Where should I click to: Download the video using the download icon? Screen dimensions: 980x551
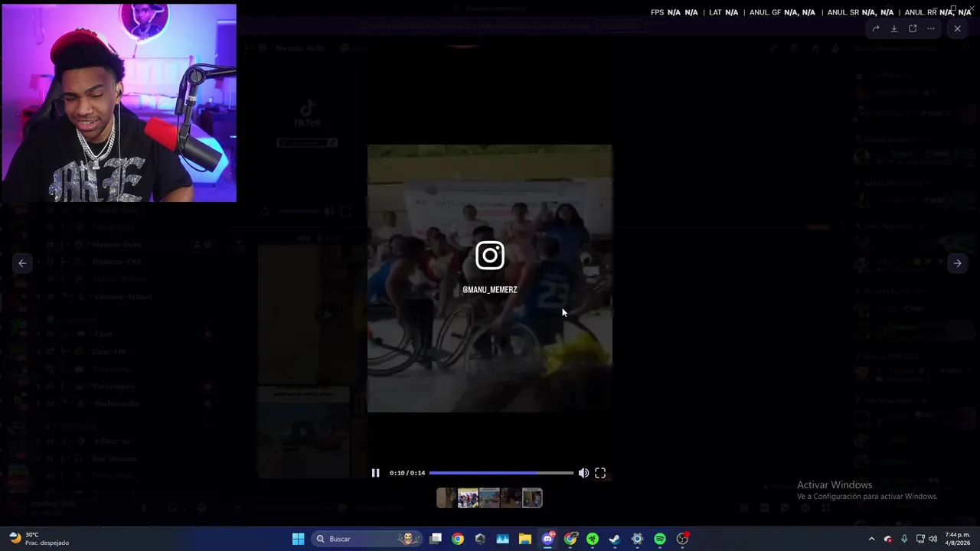pyautogui.click(x=894, y=29)
